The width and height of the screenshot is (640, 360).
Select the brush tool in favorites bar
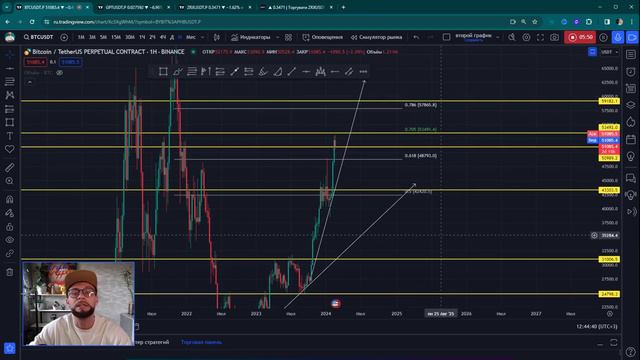pyautogui.click(x=178, y=72)
